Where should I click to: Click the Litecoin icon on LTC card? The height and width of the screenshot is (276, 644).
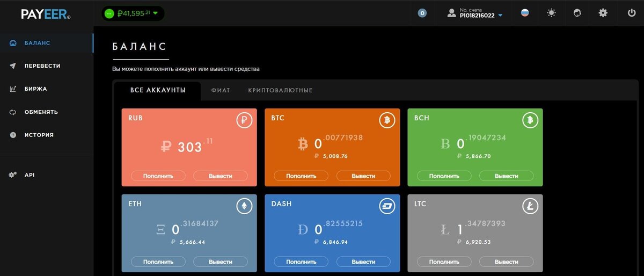530,206
